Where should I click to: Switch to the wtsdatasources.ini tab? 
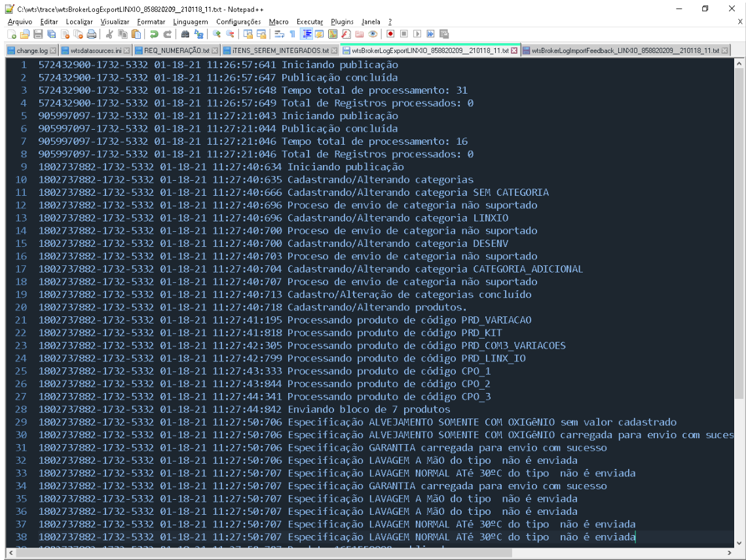(95, 50)
